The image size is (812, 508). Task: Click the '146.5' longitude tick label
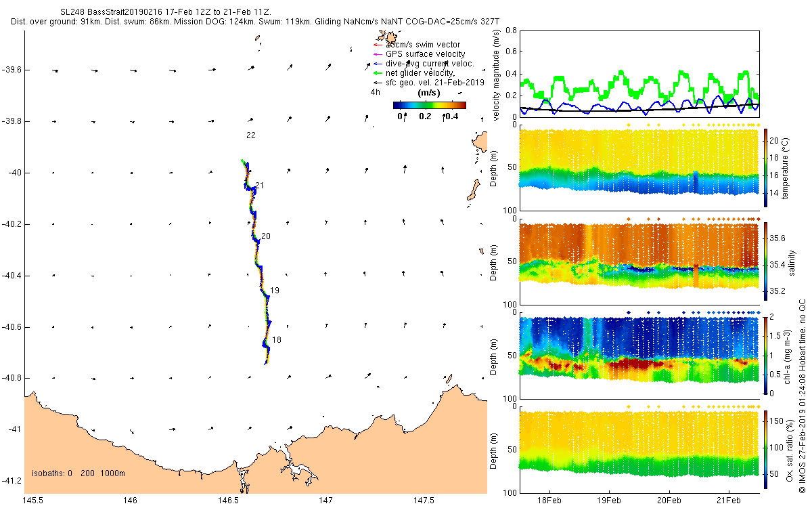tap(229, 500)
